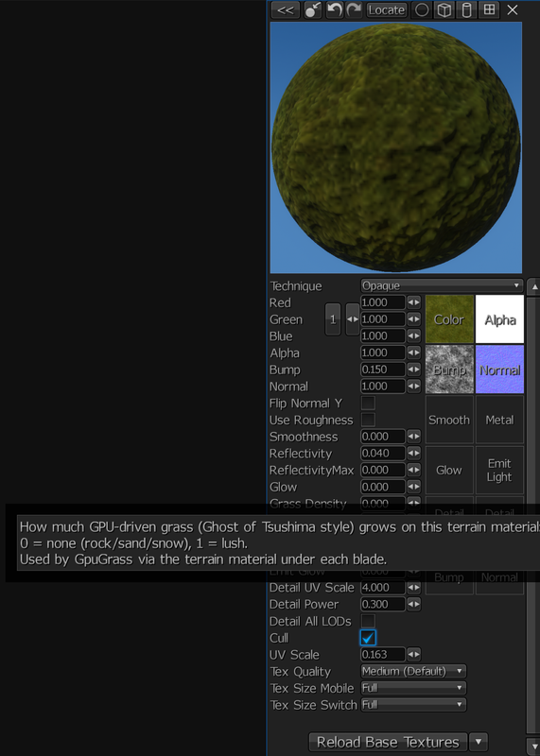Adjust UV Scale with arrow stepper

pyautogui.click(x=413, y=655)
